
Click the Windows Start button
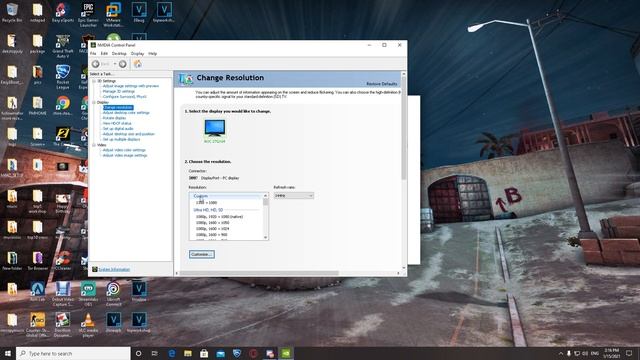[x=8, y=353]
